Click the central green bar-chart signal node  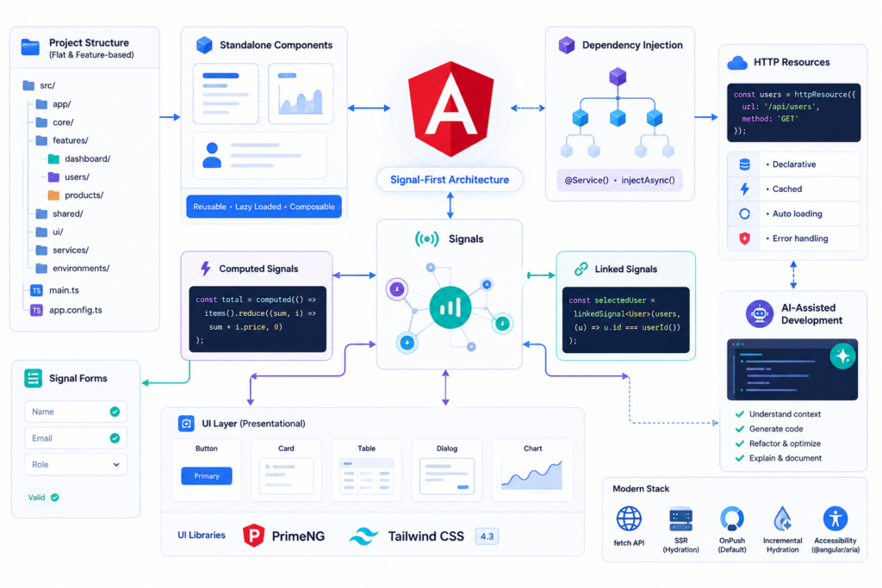click(450, 307)
